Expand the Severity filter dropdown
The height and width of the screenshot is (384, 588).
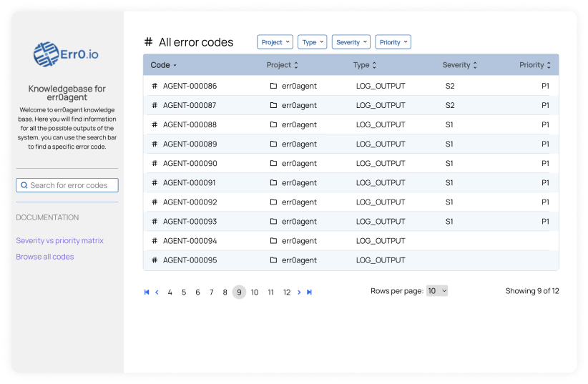(x=351, y=42)
